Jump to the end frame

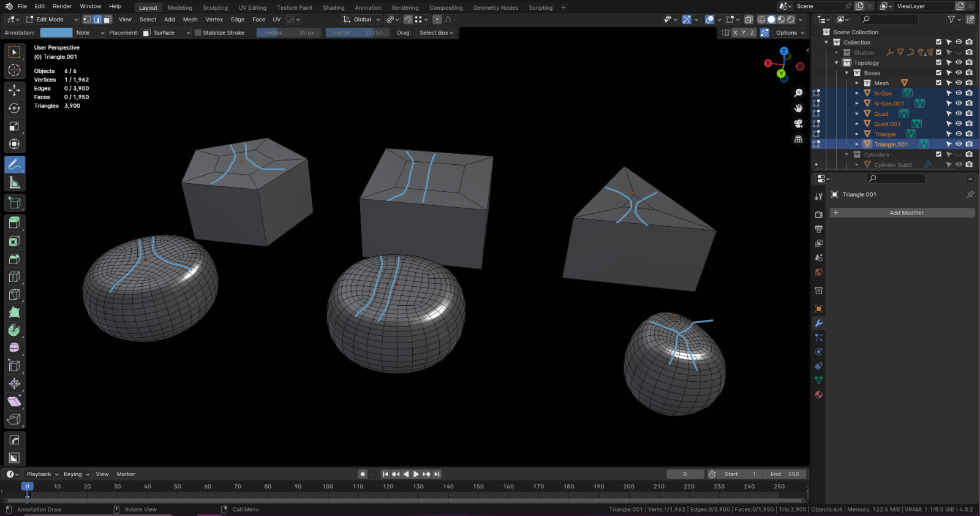pyautogui.click(x=437, y=474)
